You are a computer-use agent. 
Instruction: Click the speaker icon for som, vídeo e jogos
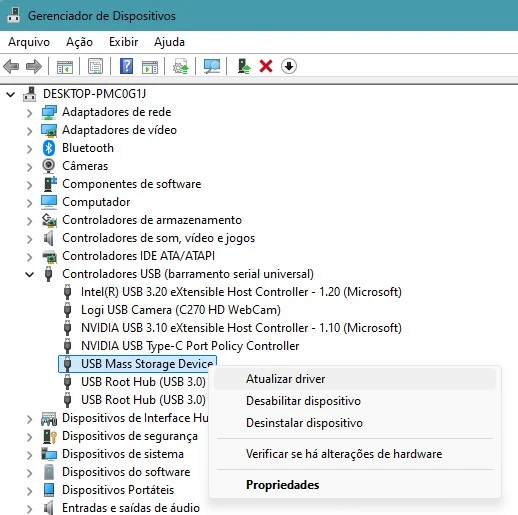coord(49,238)
